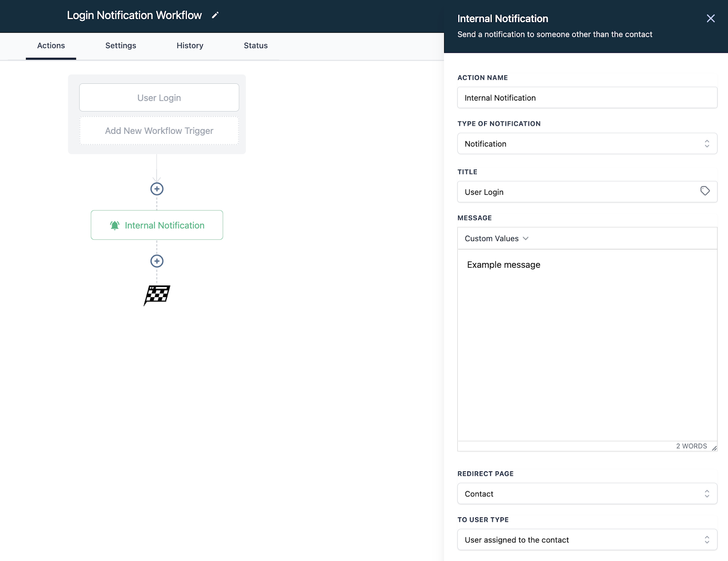Screen dimensions: 728x561
Task: Click the bell icon on Internal Notification node
Action: [115, 225]
